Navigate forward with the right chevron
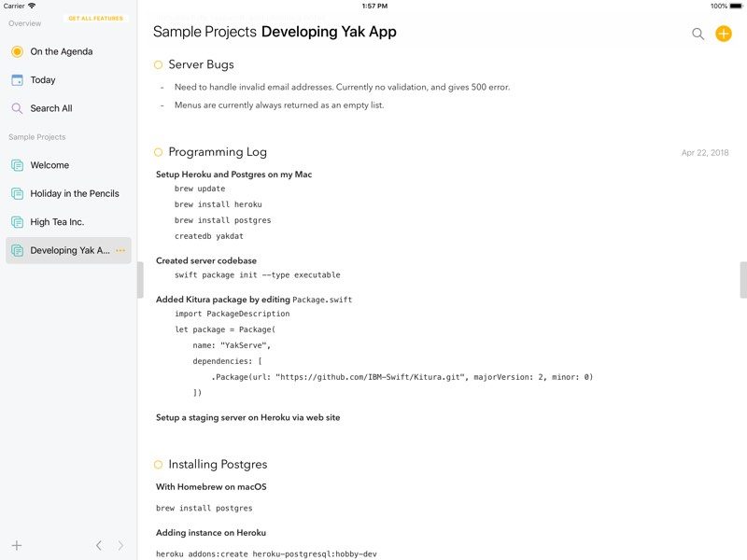This screenshot has width=747, height=560. 120,545
